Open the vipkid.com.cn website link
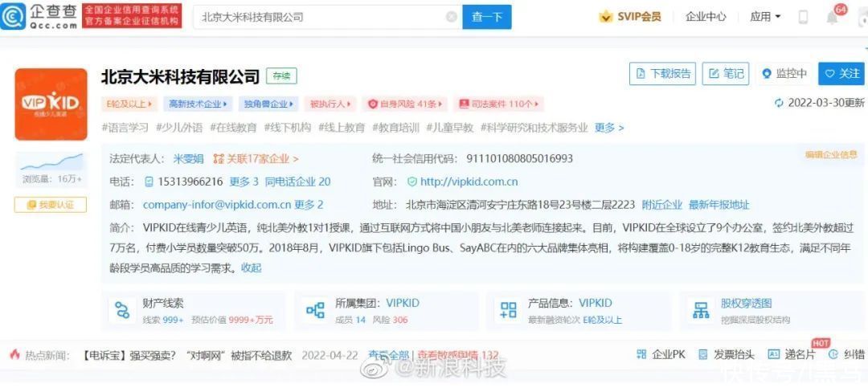 click(469, 182)
